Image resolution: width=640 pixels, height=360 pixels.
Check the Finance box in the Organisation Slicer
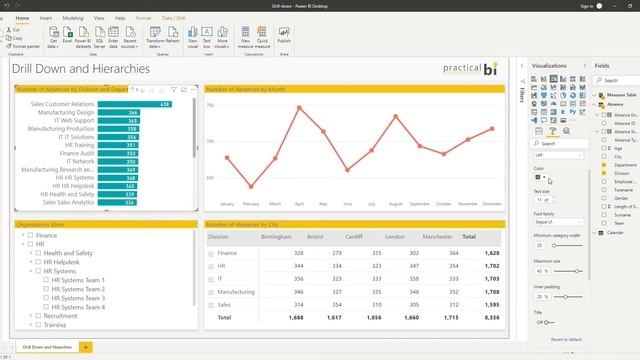coord(31,236)
